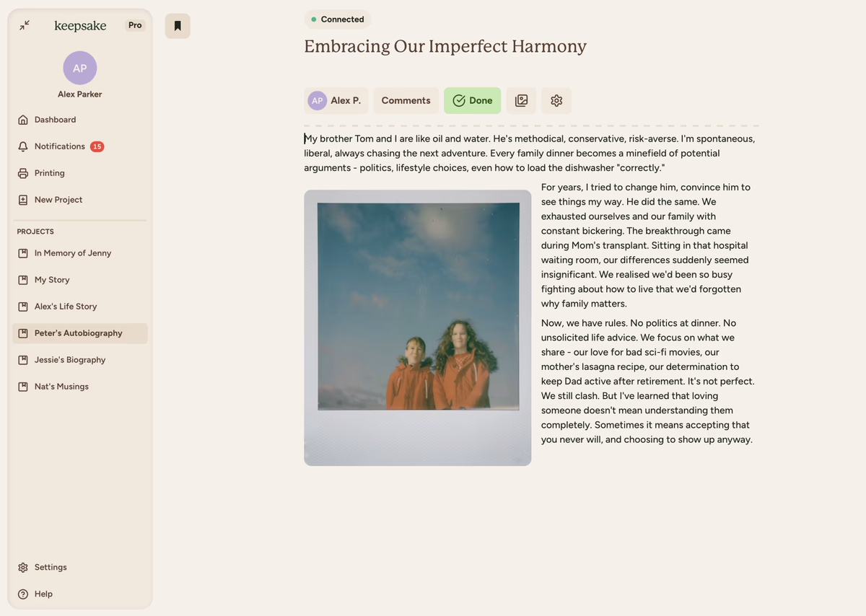
Task: Open the Help page
Action: pyautogui.click(x=43, y=594)
